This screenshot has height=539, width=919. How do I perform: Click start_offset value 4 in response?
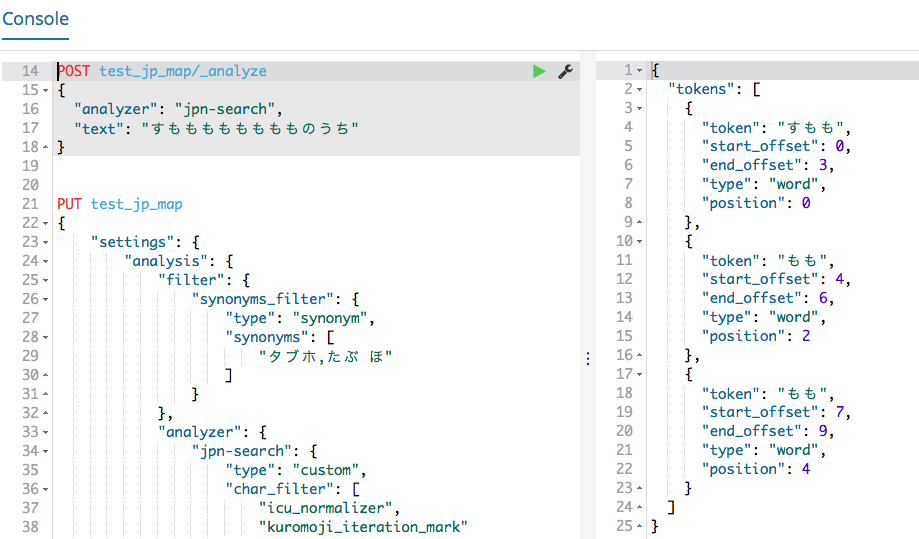[x=839, y=279]
